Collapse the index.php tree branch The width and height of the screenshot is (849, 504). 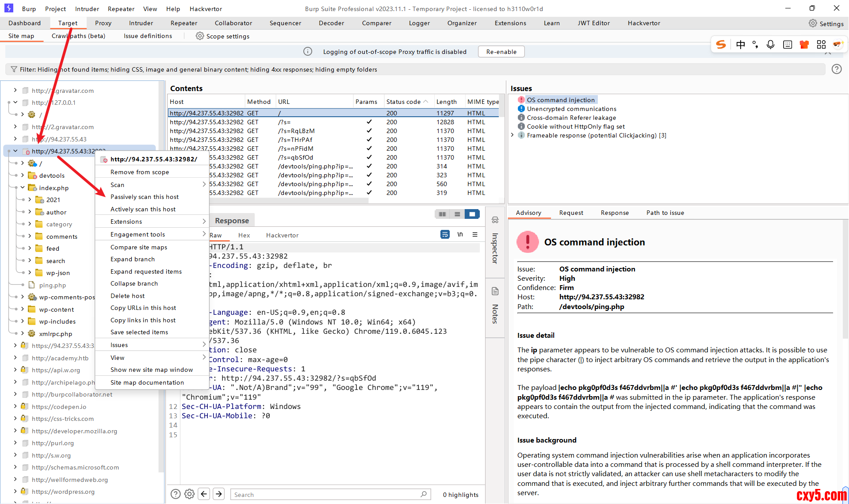pos(23,187)
